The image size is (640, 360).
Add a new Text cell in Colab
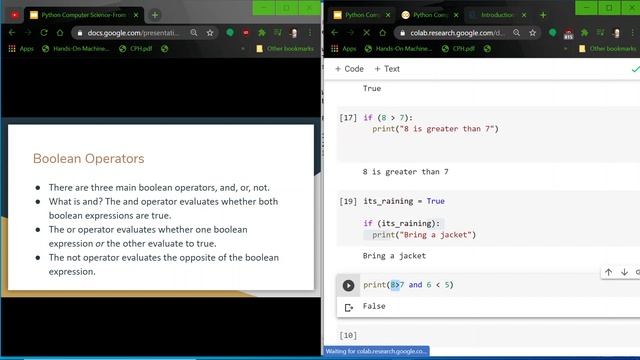point(387,69)
